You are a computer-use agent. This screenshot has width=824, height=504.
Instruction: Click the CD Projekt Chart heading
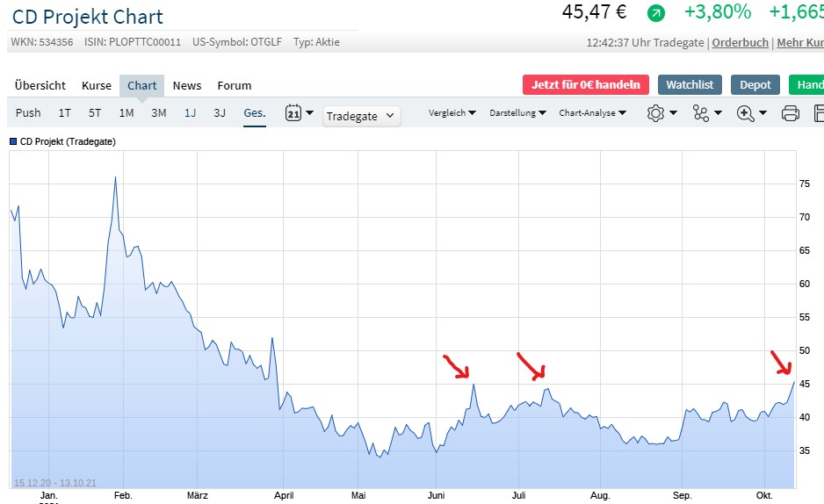[88, 17]
